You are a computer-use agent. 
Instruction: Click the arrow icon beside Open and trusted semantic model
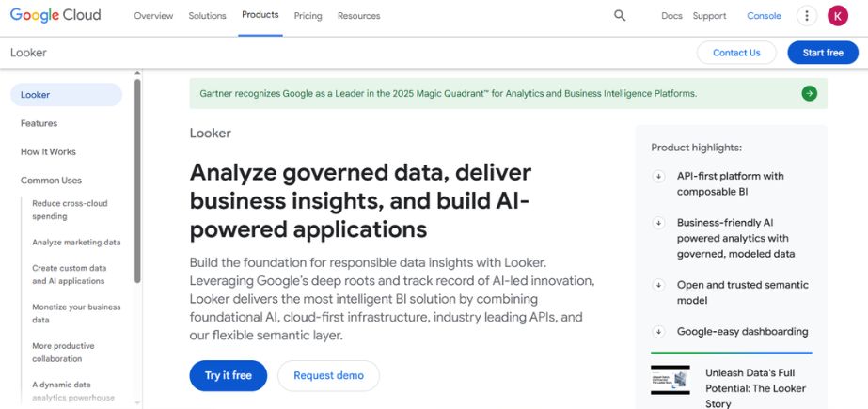point(658,285)
